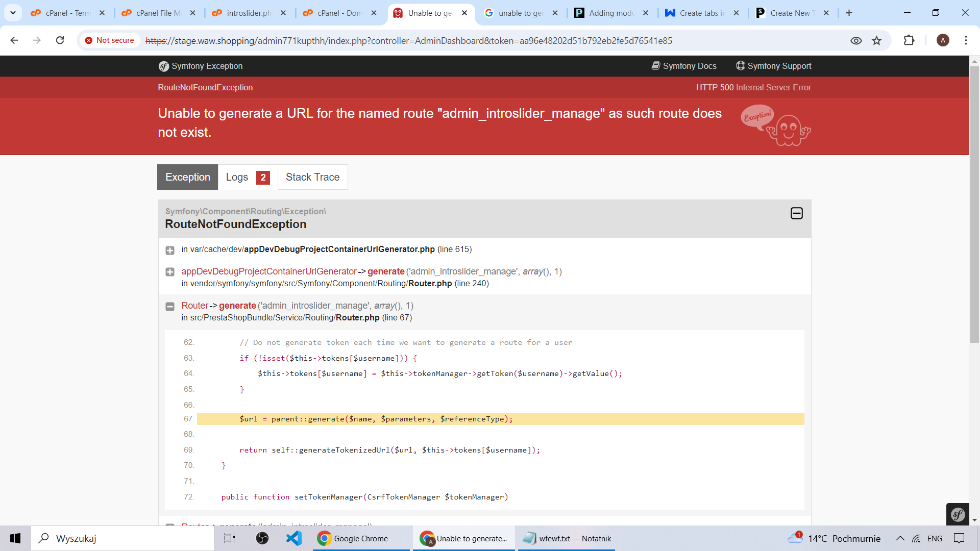The image size is (980, 551).
Task: Expand the appDevDebugProjectContainerUrlGenerator->generate trace entry
Action: point(170,272)
